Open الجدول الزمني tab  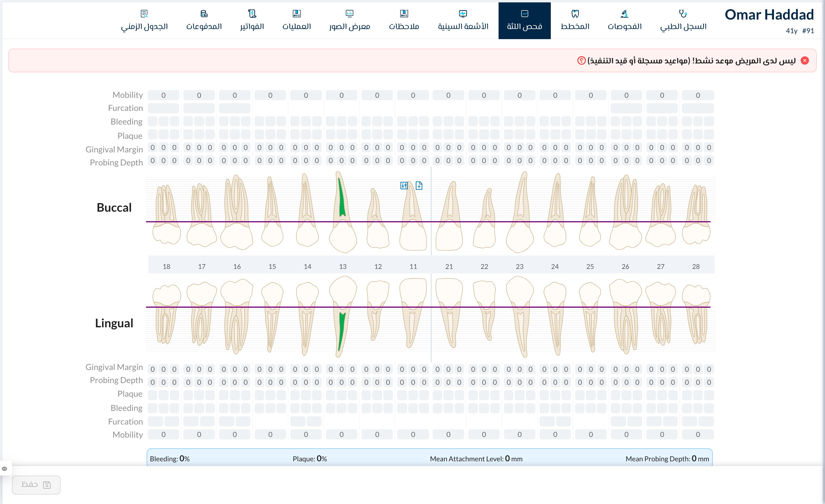pyautogui.click(x=144, y=21)
